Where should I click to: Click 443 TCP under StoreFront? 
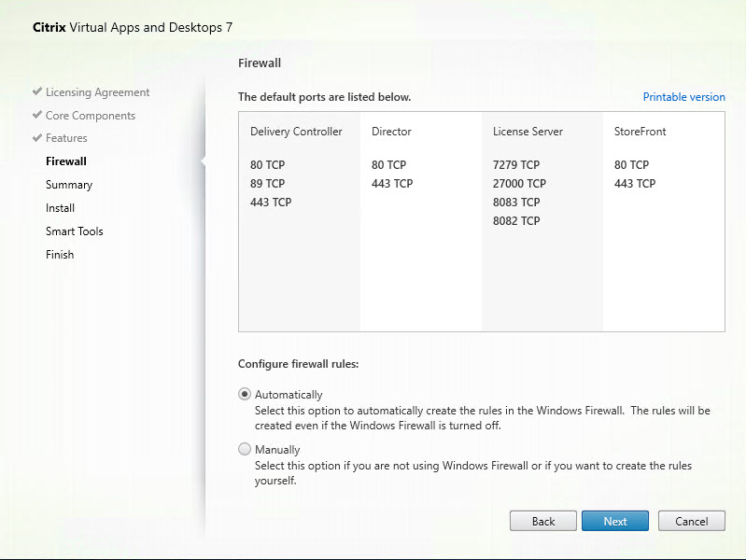pyautogui.click(x=635, y=184)
